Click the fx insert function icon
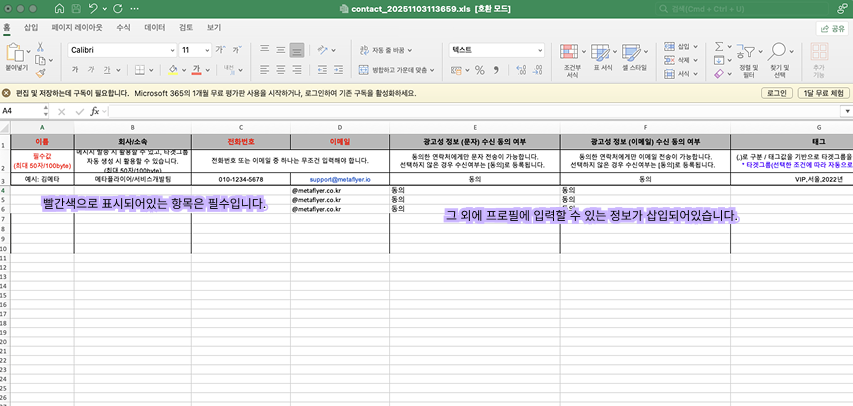 point(95,111)
